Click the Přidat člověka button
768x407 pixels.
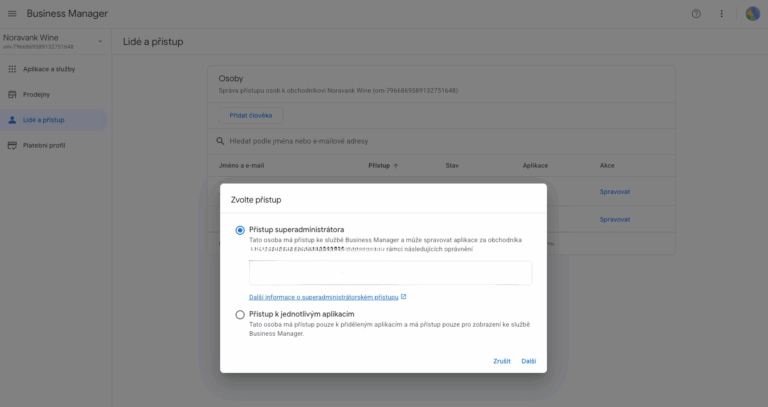[x=251, y=115]
